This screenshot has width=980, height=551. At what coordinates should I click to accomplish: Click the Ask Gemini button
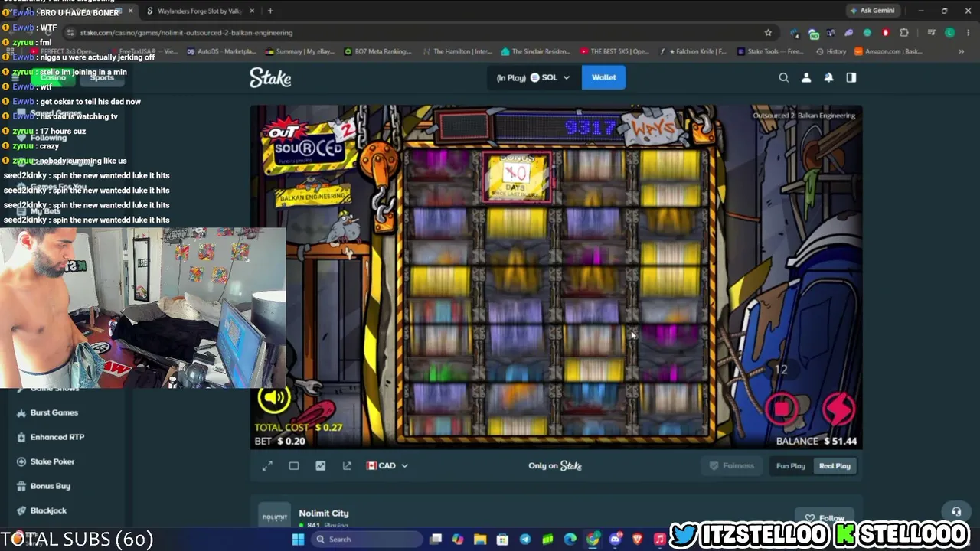coord(871,11)
